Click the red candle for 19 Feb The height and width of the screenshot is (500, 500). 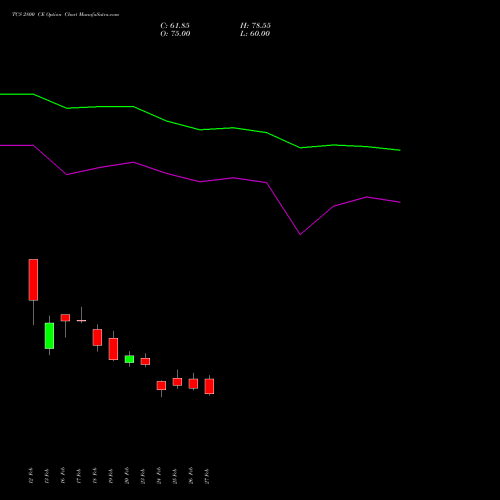113,349
